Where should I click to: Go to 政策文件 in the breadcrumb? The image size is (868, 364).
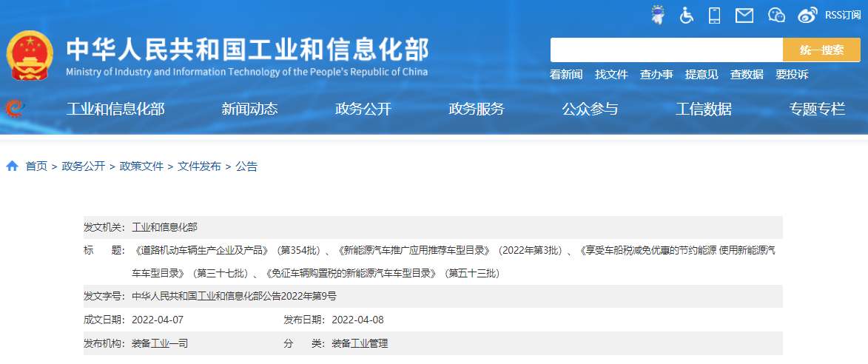click(142, 166)
